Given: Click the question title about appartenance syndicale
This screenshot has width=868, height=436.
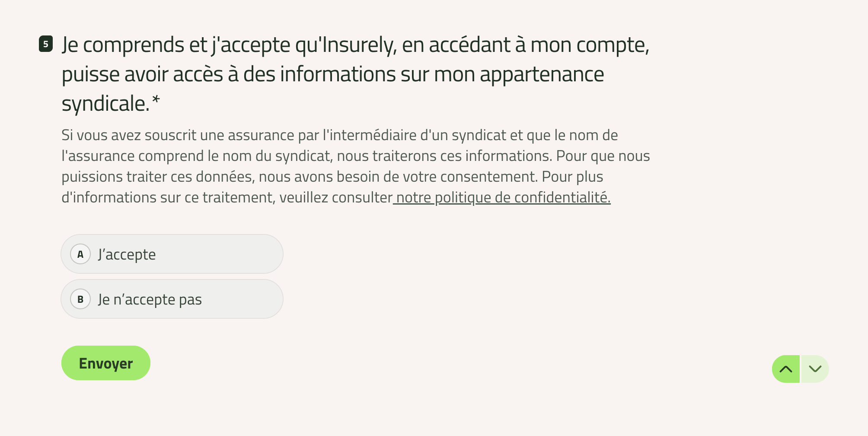Looking at the screenshot, I should (355, 74).
